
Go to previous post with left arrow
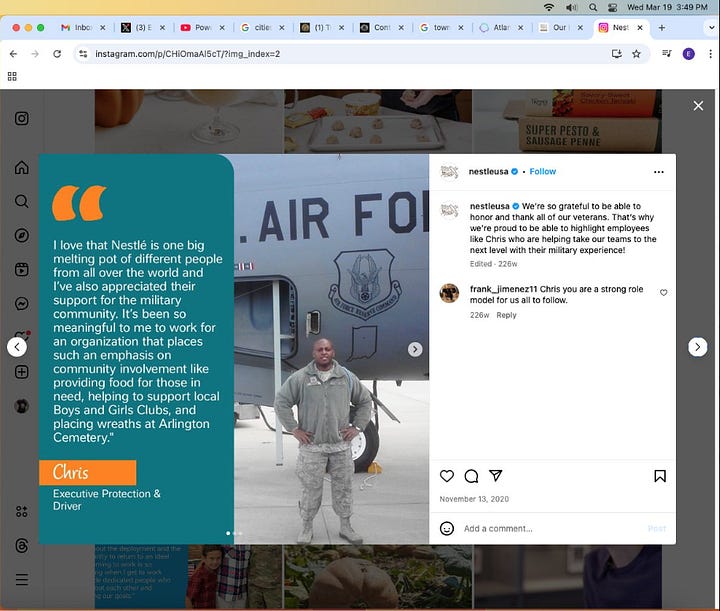17,347
